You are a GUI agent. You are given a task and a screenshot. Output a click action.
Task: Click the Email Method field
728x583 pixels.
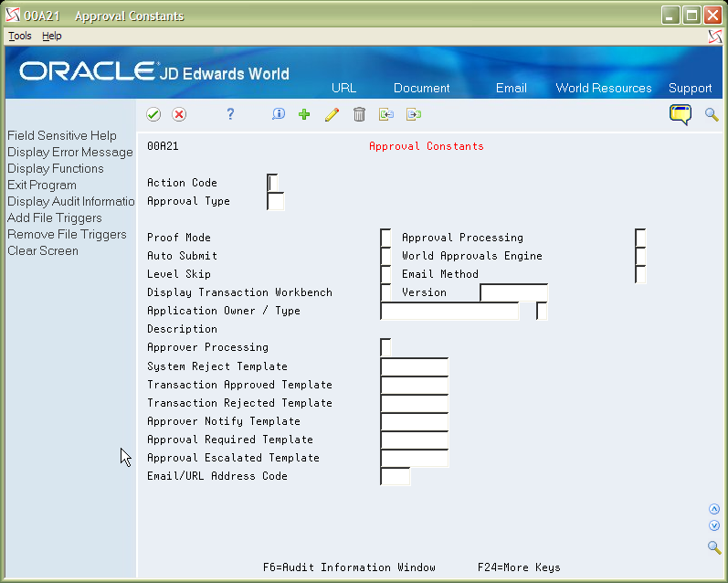(640, 274)
